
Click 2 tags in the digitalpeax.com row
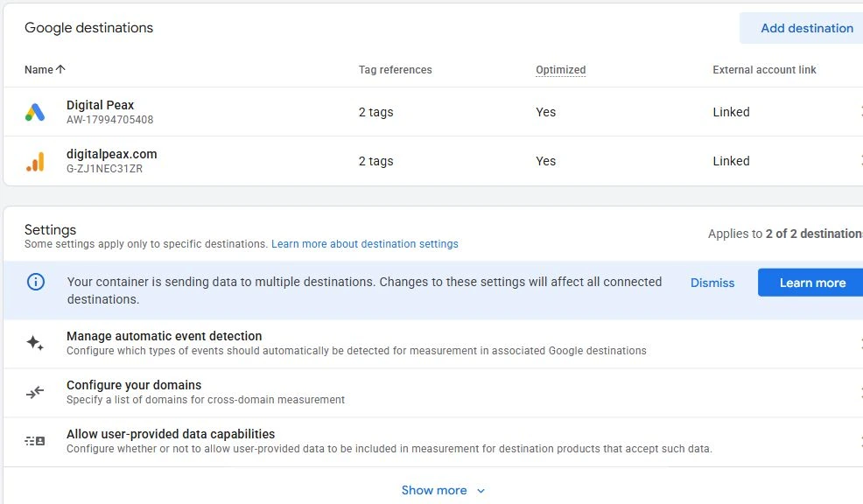[375, 161]
